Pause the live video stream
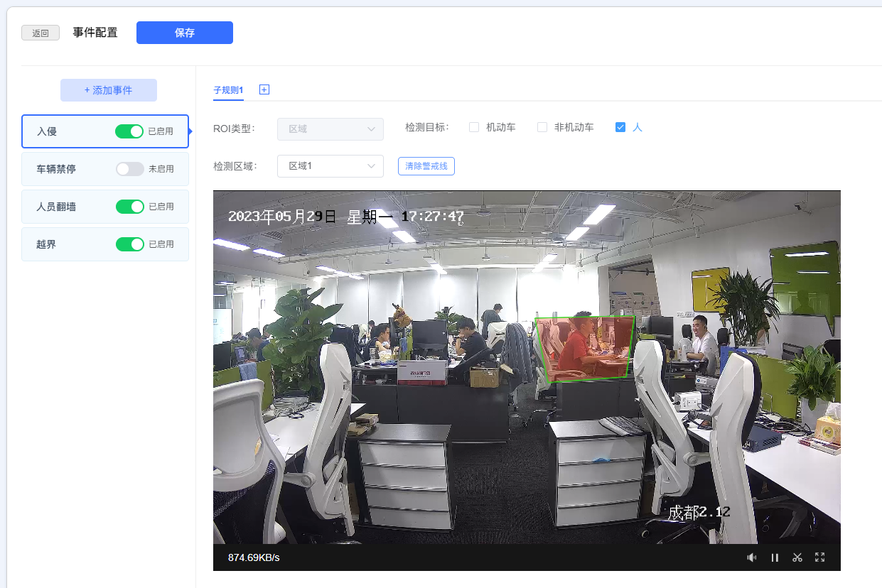The height and width of the screenshot is (588, 882). 775,557
